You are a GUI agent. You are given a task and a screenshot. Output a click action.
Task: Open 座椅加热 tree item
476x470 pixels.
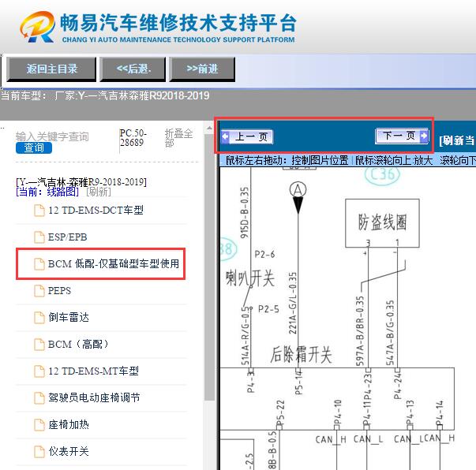(x=69, y=424)
